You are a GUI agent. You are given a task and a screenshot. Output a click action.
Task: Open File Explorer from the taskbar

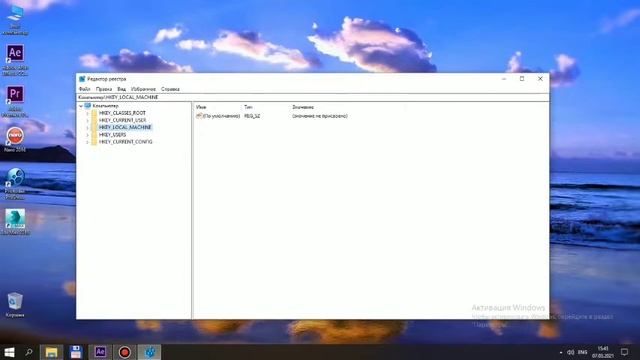coord(51,352)
